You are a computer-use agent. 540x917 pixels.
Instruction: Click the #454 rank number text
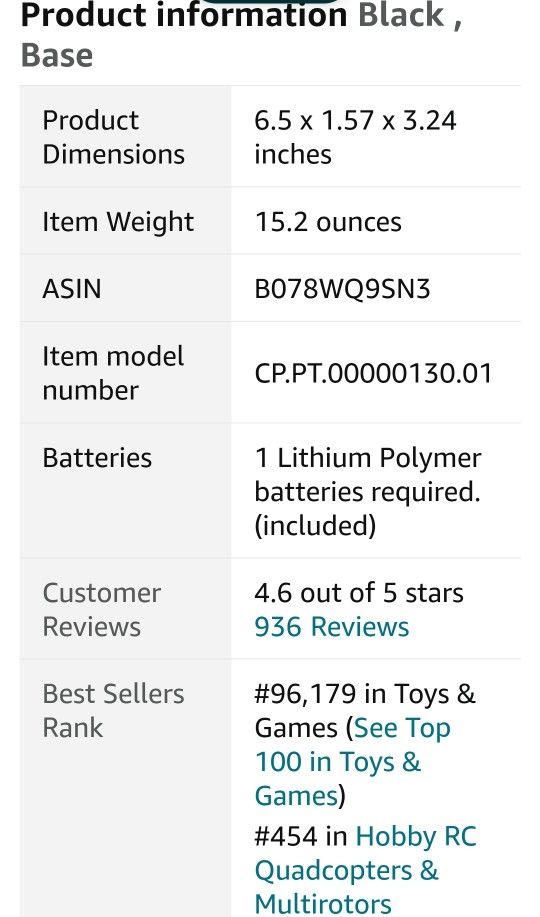(x=286, y=836)
